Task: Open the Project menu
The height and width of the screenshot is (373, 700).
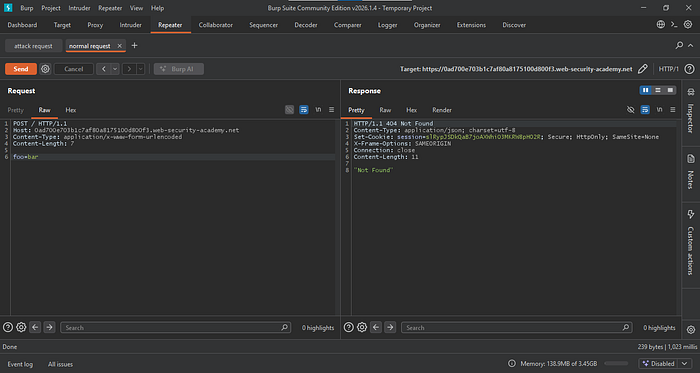Action: pos(51,8)
